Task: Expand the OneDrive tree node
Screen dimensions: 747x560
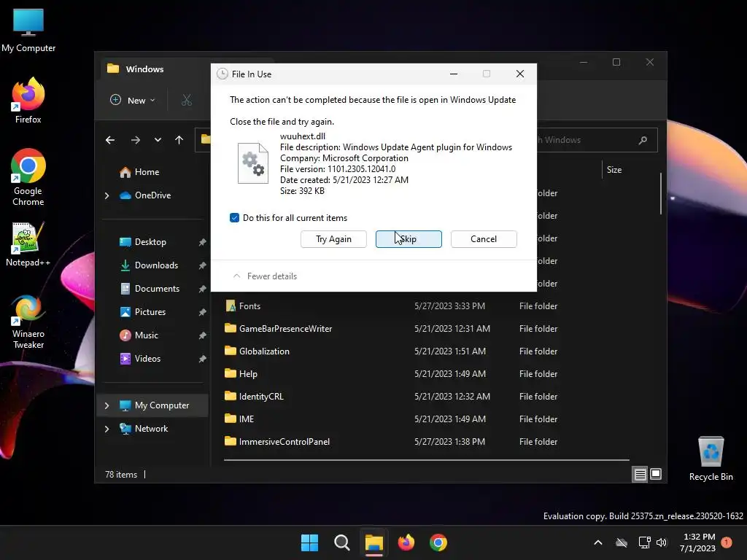Action: [107, 195]
